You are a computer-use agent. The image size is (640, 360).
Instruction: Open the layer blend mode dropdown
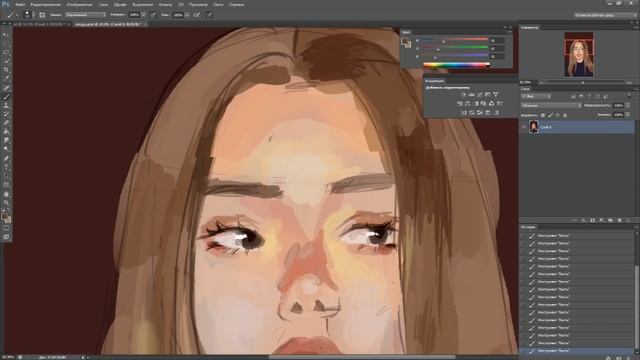551,105
